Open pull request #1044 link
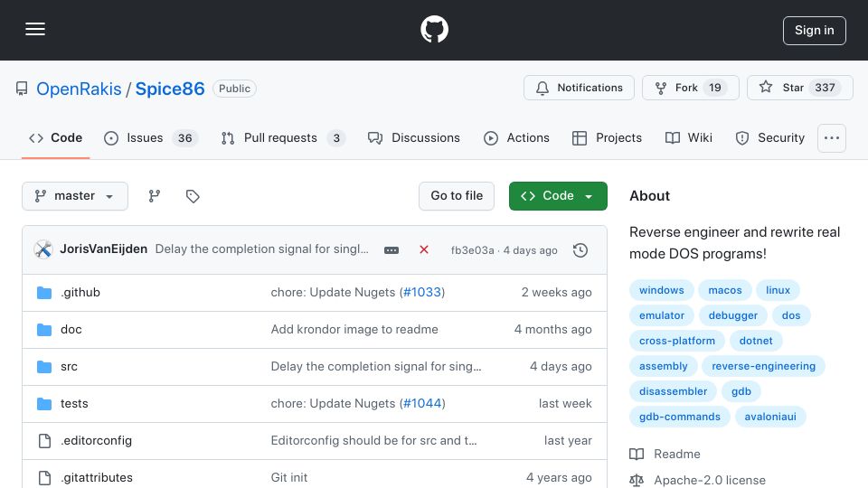The width and height of the screenshot is (868, 488). point(422,403)
